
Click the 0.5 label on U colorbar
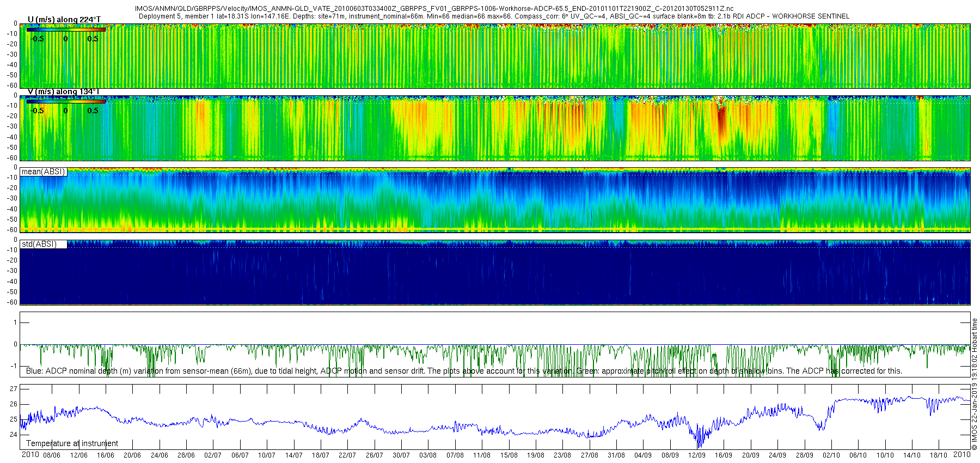[x=93, y=39]
